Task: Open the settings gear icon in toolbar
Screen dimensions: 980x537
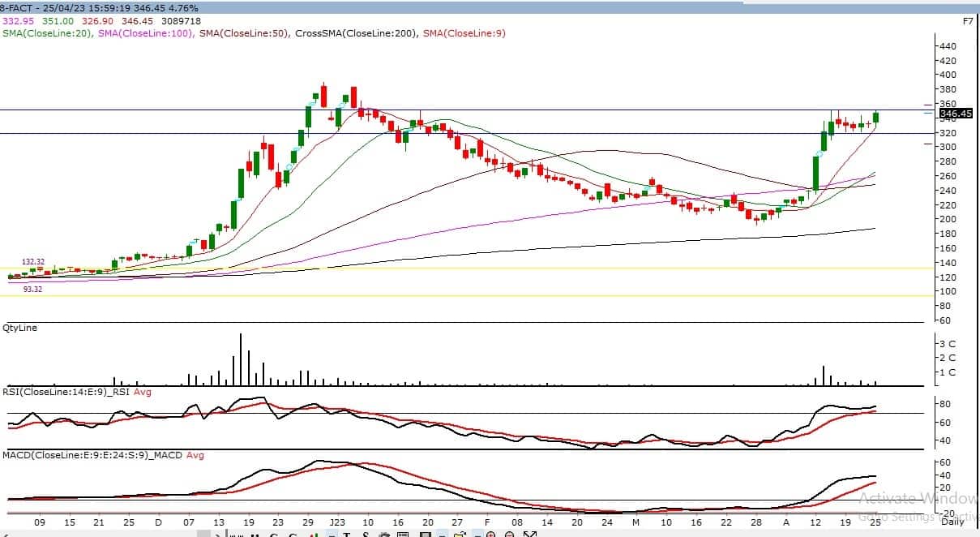Action: coord(384,535)
